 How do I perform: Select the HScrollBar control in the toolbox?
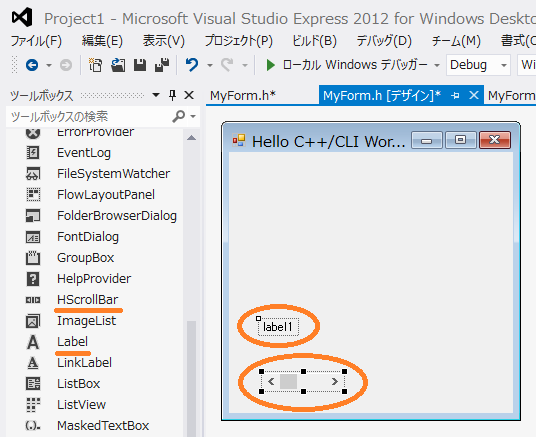coord(88,300)
